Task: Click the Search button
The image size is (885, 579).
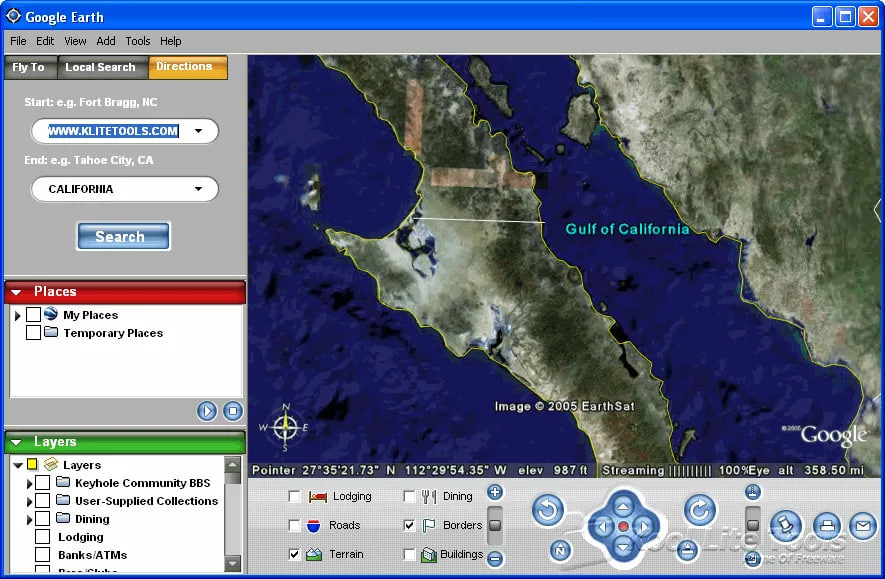Action: [x=123, y=237]
